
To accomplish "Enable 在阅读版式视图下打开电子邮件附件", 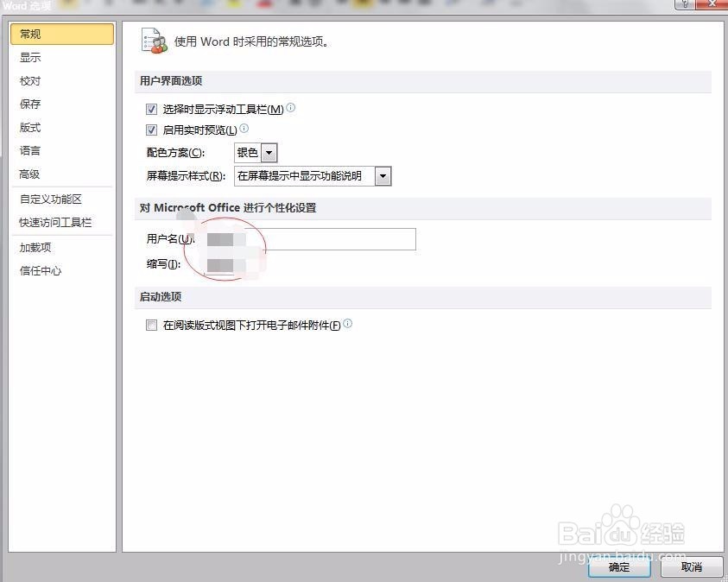I will [x=151, y=325].
